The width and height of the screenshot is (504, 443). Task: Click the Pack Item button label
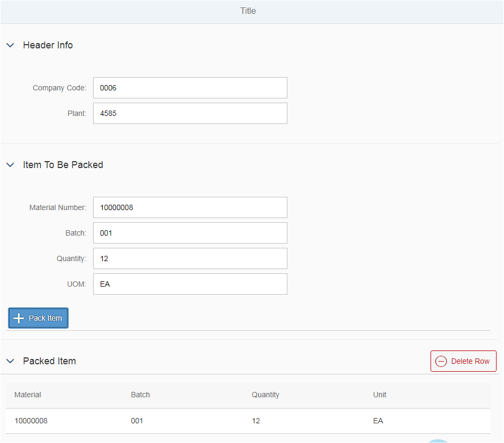point(45,319)
